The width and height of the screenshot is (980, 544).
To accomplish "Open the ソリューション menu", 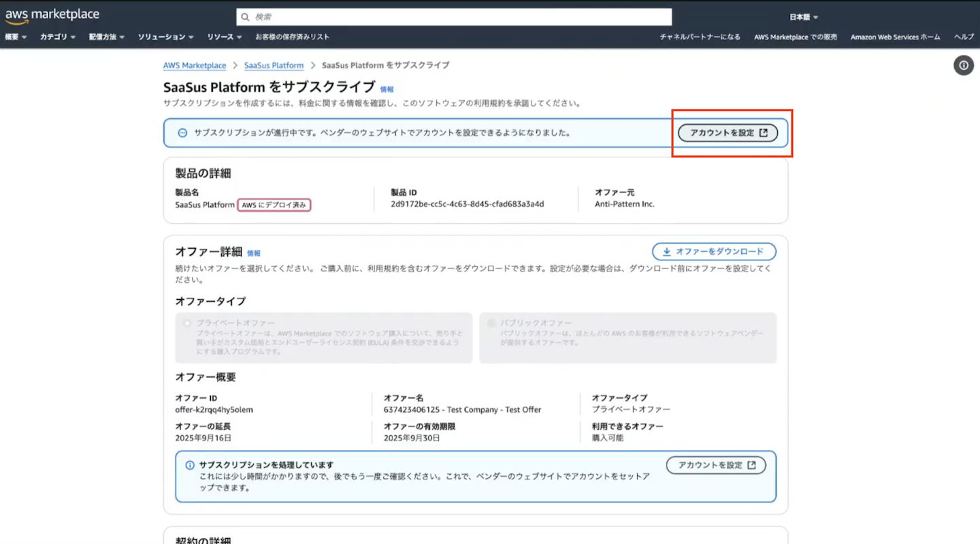I will pos(165,37).
